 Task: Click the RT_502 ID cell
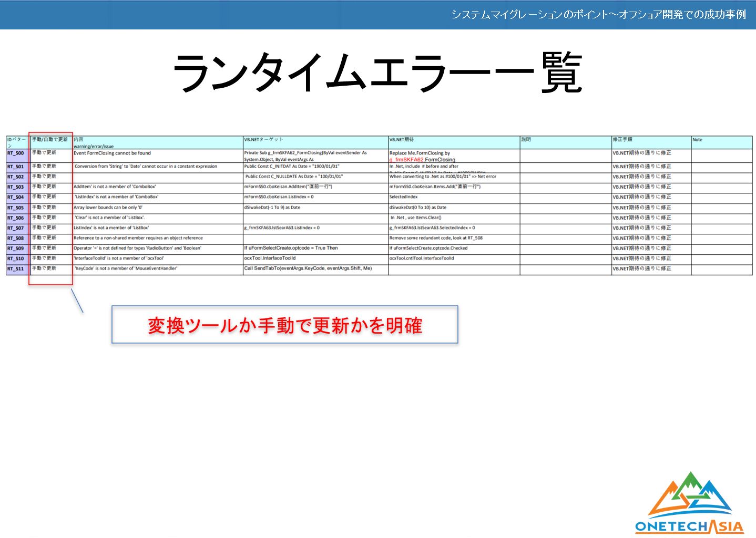coord(18,177)
